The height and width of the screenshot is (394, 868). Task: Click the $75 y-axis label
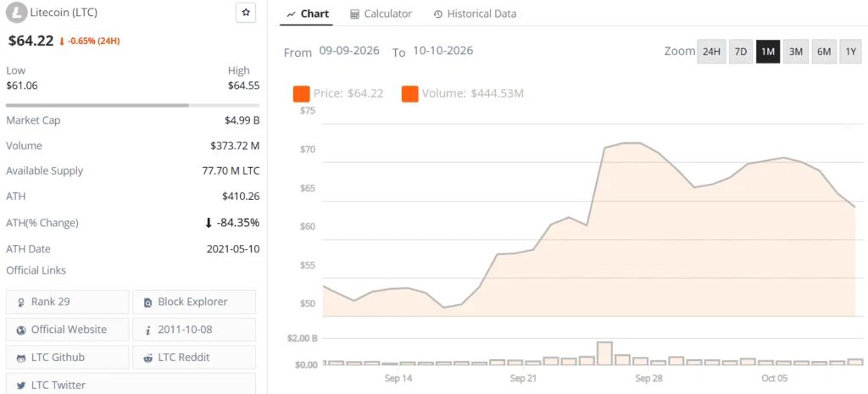click(x=307, y=111)
